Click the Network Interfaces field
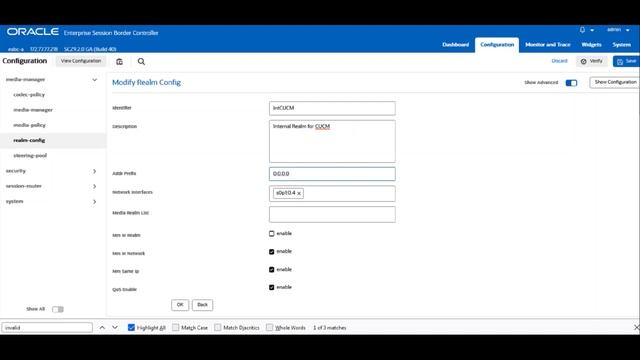 332,193
